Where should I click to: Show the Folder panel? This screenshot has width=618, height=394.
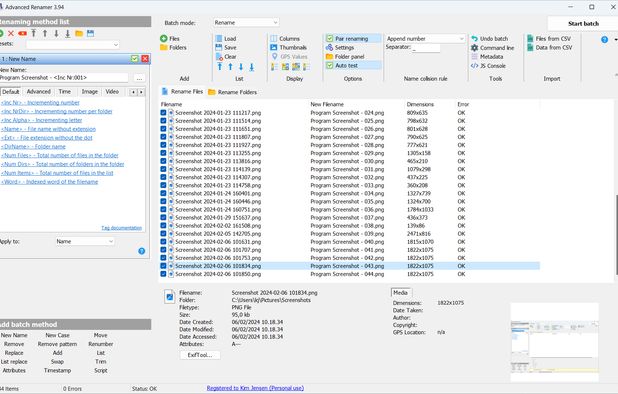(345, 57)
